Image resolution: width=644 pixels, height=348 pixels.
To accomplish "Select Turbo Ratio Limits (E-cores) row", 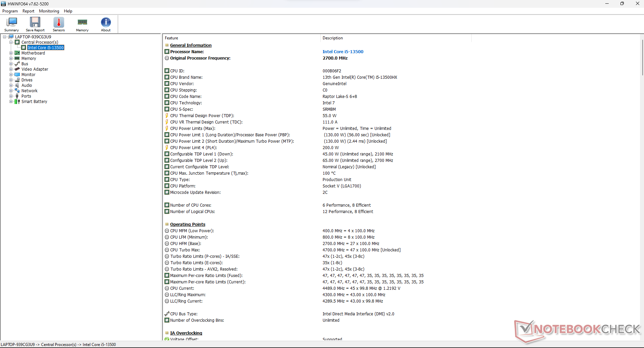I will (318, 263).
